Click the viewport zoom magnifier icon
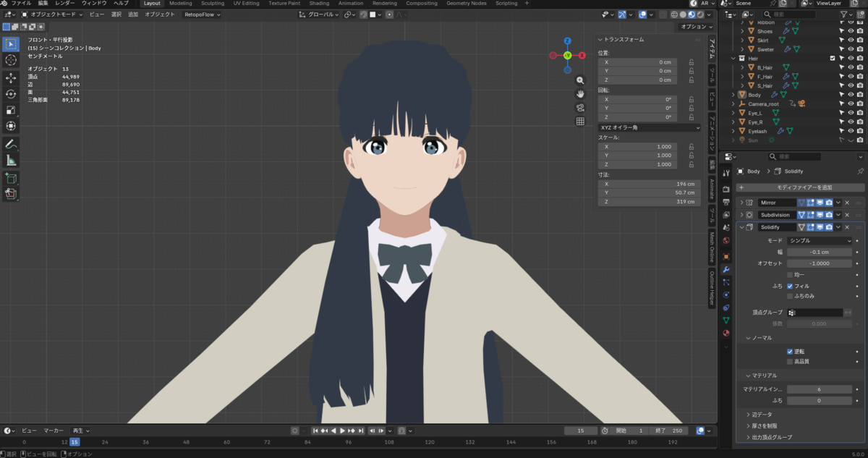The height and width of the screenshot is (458, 868). point(580,81)
